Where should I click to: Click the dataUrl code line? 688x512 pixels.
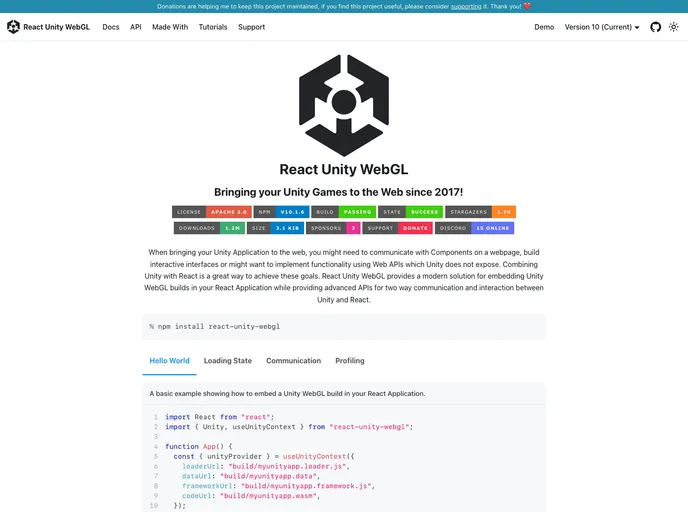click(x=251, y=476)
